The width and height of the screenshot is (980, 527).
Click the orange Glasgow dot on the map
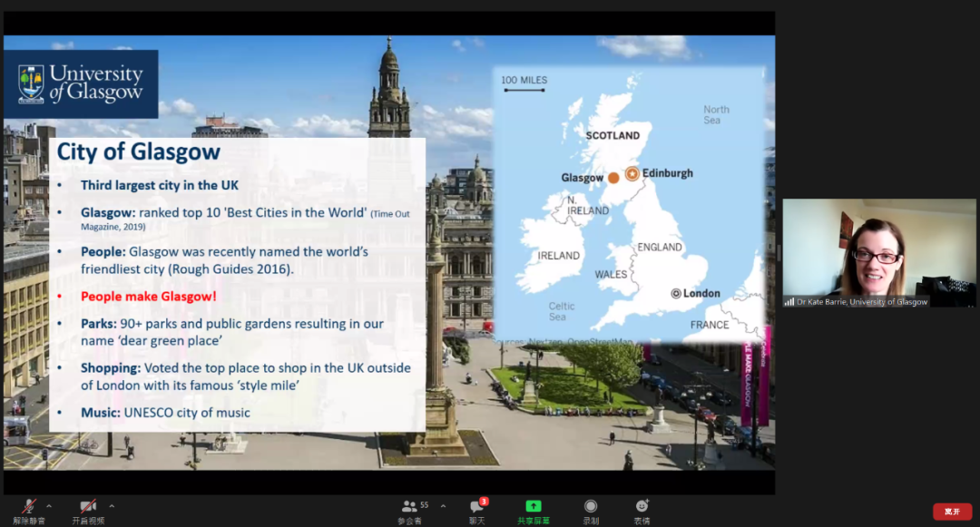coord(613,178)
